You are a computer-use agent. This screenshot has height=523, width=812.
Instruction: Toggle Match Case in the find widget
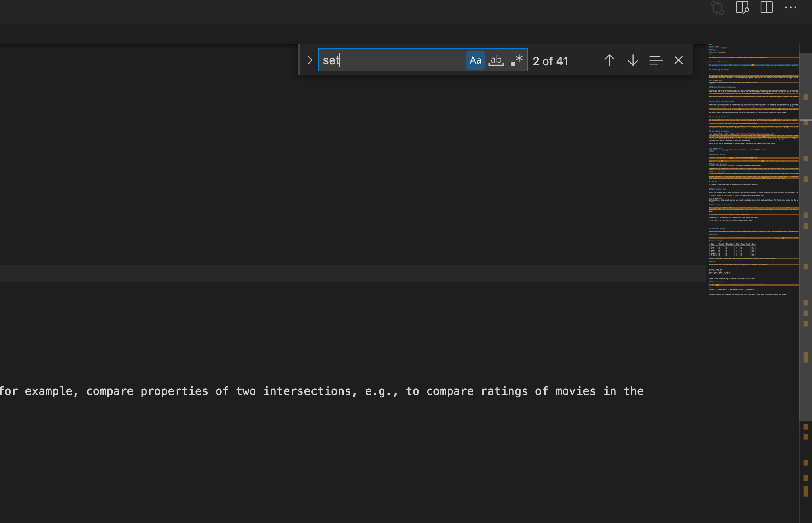475,60
